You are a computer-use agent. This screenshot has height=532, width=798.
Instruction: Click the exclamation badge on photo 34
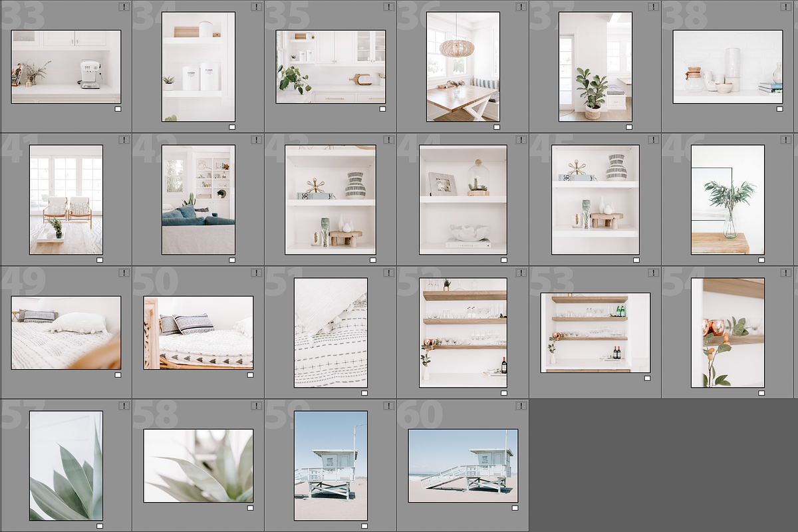(256, 7)
